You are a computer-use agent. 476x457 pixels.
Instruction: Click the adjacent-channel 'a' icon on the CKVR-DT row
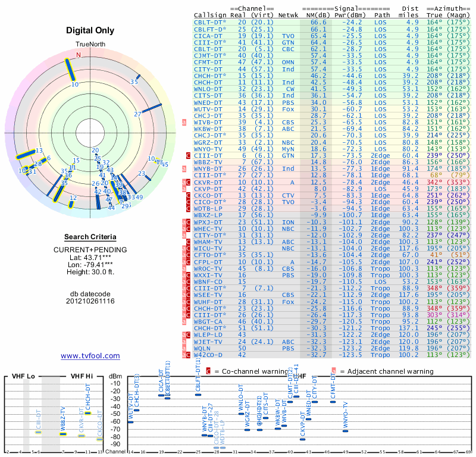184,182
